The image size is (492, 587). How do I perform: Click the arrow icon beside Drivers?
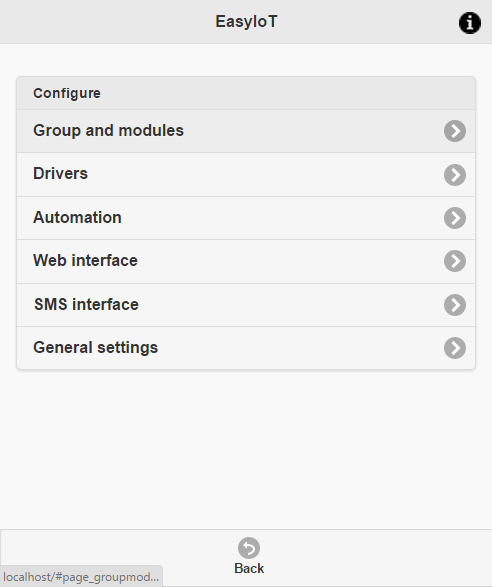point(455,175)
